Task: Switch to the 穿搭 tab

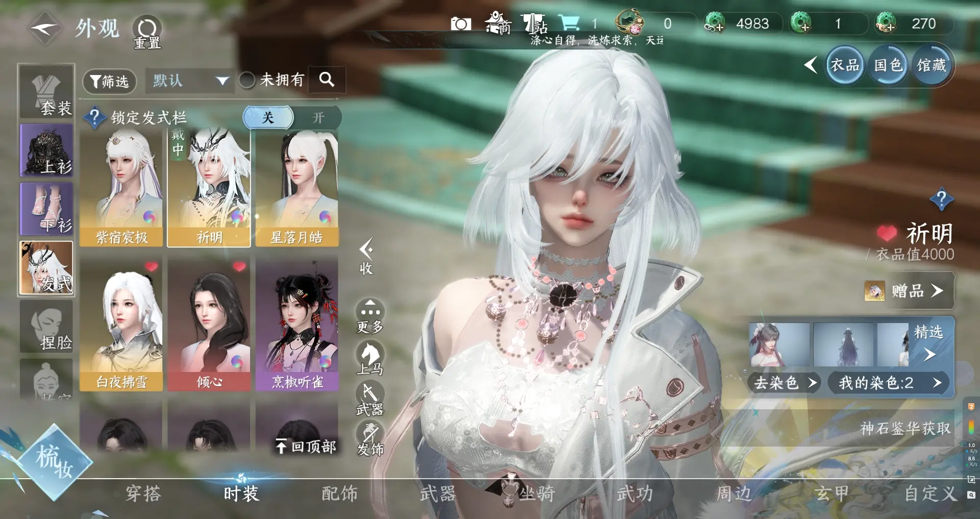Action: (x=143, y=493)
